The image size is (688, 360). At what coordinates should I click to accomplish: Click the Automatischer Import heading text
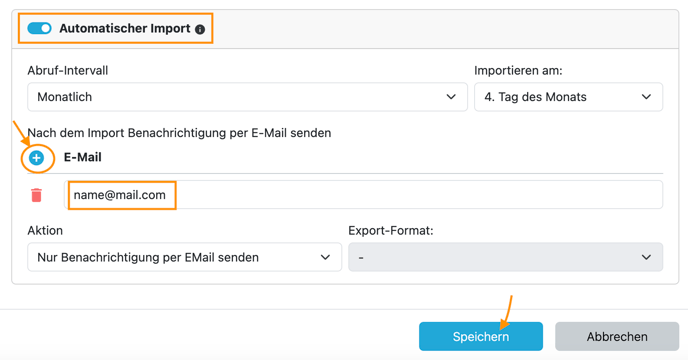tap(125, 29)
